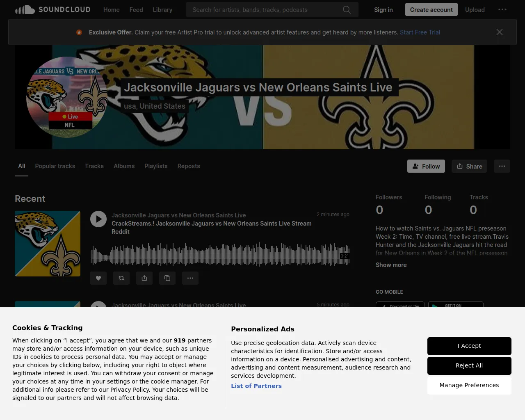Screen dimensions: 525x420
Task: Go to Home
Action: click(x=112, y=9)
